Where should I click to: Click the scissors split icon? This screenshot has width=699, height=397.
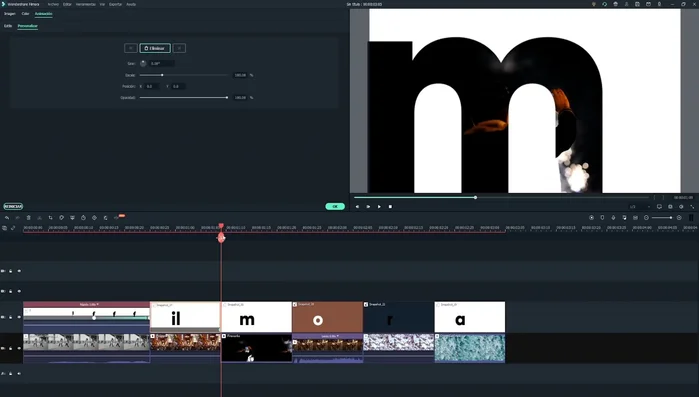tap(39, 218)
